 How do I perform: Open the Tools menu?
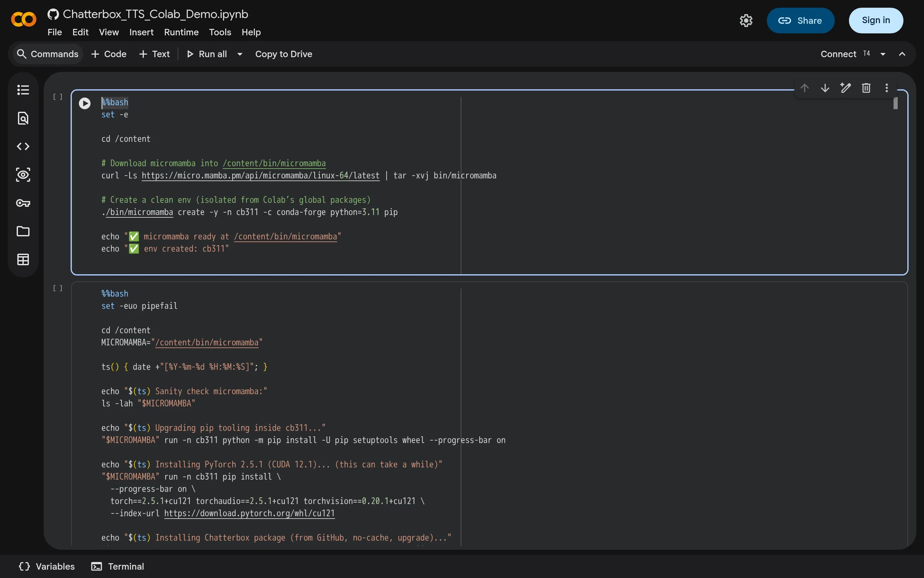220,32
